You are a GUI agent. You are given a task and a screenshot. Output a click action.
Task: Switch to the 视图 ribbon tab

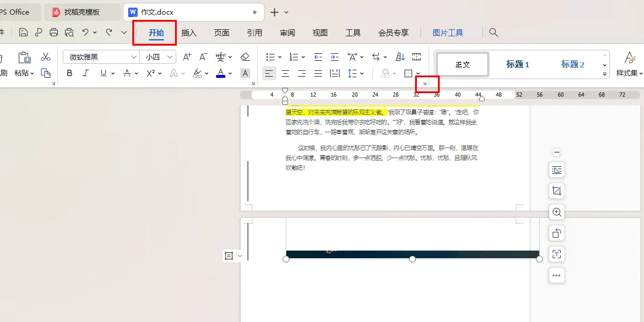[x=320, y=33]
